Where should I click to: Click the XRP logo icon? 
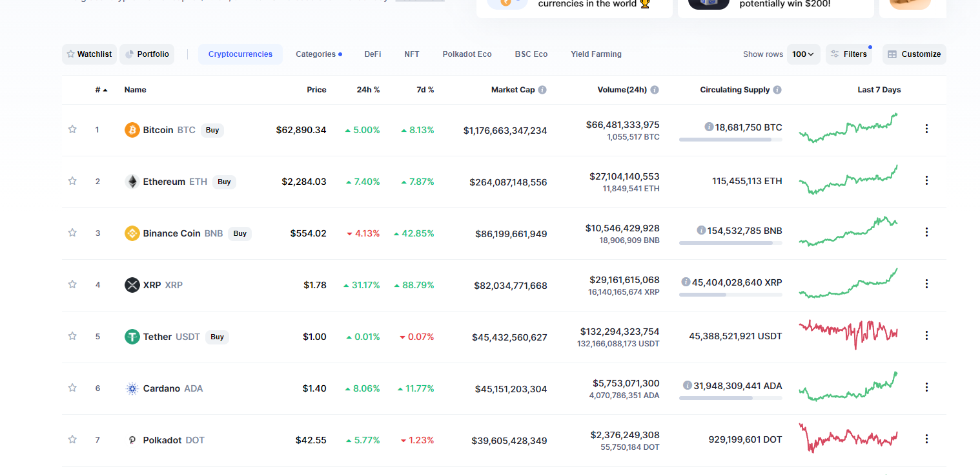pyautogui.click(x=132, y=285)
